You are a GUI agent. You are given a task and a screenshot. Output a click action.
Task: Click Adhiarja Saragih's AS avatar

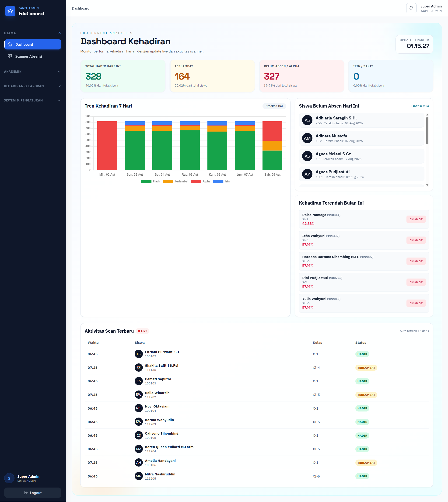pos(307,120)
